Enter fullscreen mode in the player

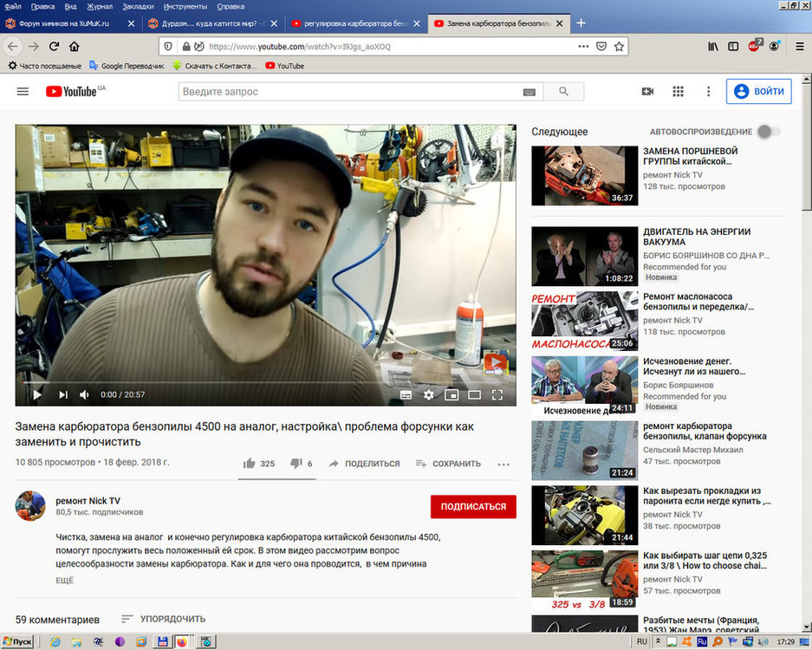pyautogui.click(x=497, y=394)
